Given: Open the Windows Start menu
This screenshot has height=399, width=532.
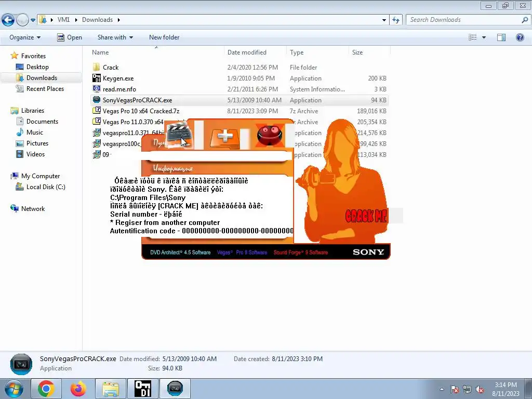Looking at the screenshot, I should coord(14,389).
